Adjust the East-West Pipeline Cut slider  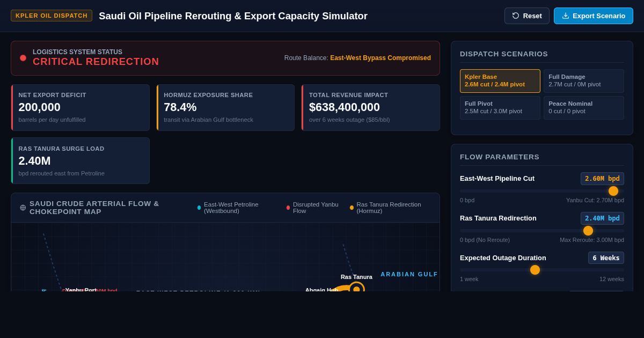[x=542, y=191]
